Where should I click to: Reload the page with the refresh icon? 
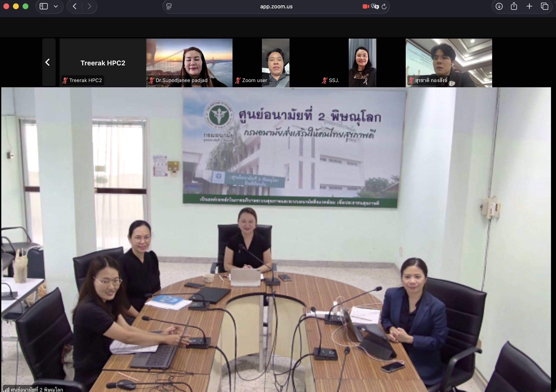[x=384, y=6]
